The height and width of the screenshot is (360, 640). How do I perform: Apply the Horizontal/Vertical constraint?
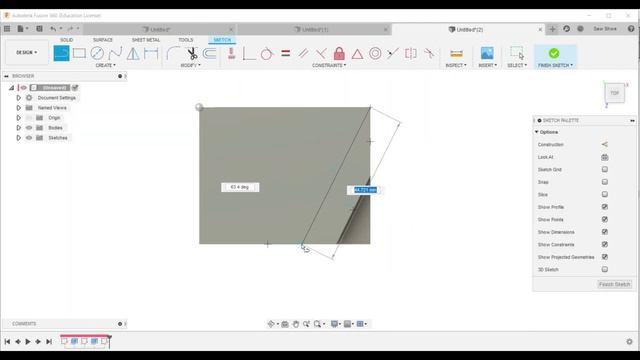click(231, 53)
